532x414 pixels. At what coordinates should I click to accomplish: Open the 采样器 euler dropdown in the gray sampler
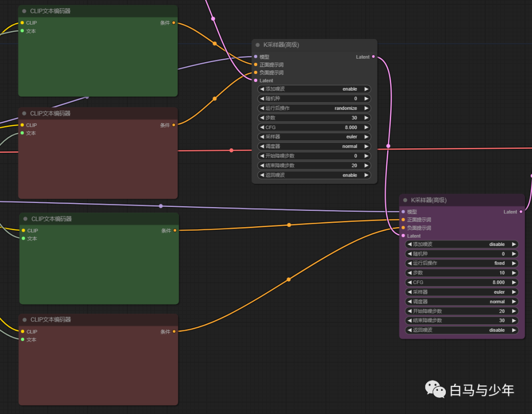314,137
